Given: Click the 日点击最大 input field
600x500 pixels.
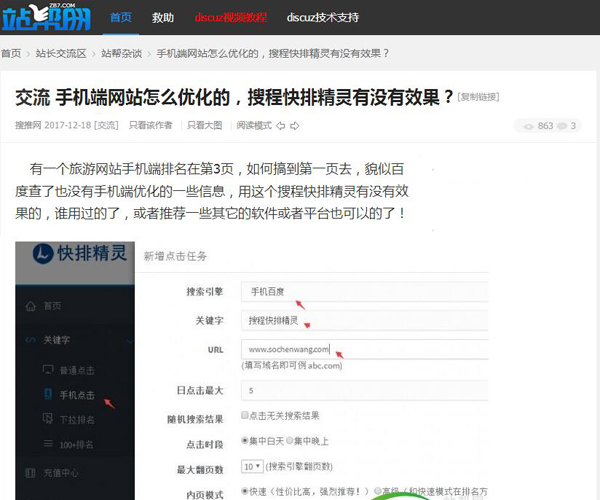Looking at the screenshot, I should (x=365, y=391).
